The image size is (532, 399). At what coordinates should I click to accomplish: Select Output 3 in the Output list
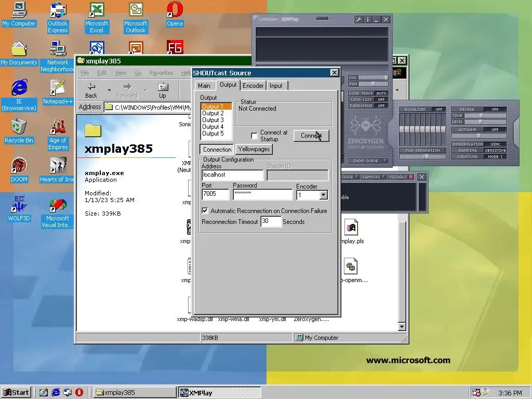216,120
